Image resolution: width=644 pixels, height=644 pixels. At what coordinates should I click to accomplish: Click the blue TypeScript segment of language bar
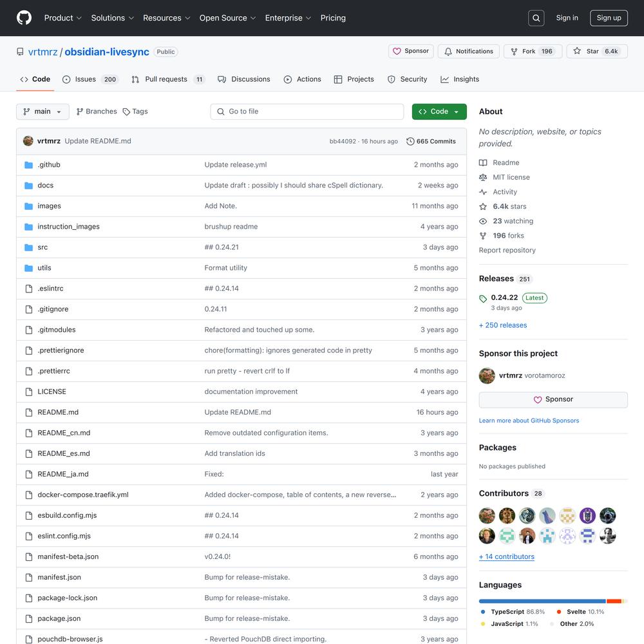point(542,601)
